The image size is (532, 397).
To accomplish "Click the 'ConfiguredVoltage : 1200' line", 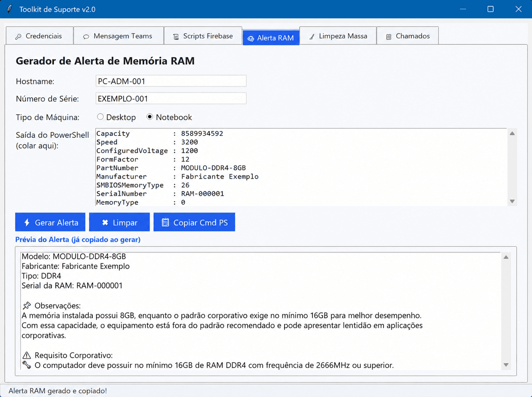I will point(147,151).
